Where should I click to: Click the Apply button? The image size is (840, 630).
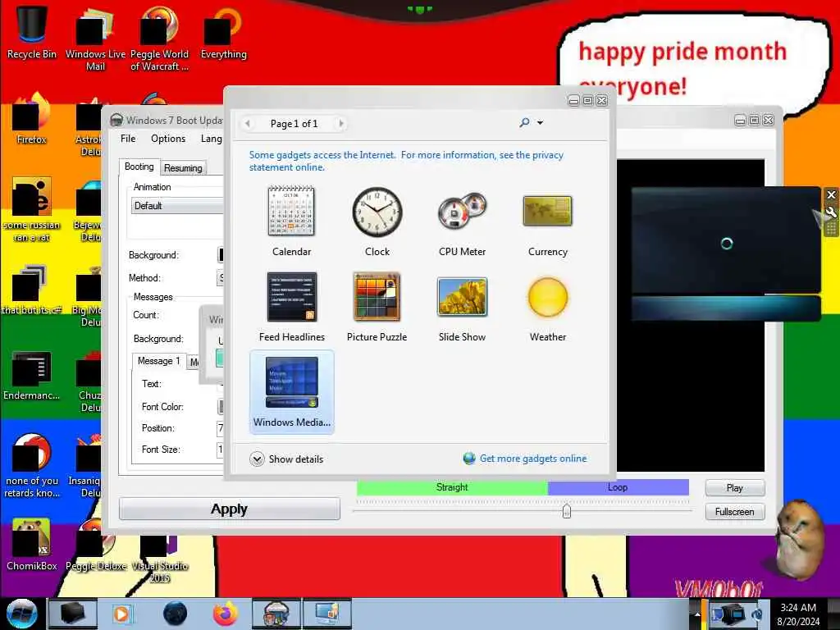click(230, 509)
